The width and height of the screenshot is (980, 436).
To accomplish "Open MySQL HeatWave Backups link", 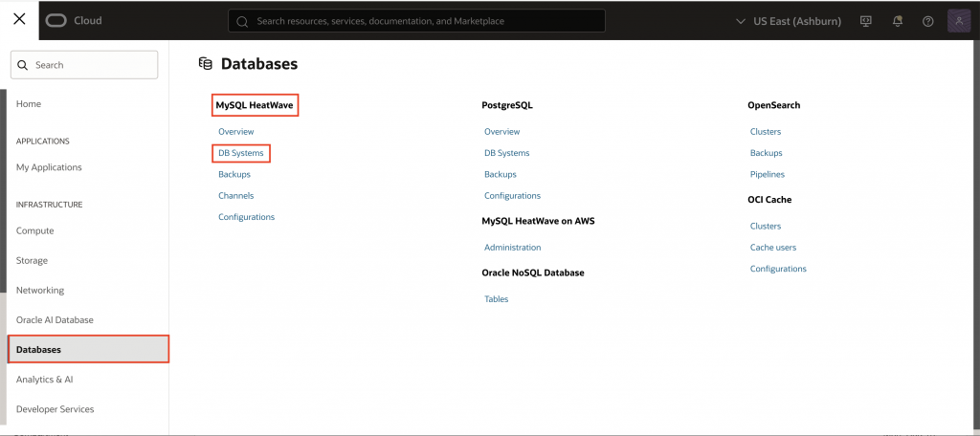I will pos(234,174).
